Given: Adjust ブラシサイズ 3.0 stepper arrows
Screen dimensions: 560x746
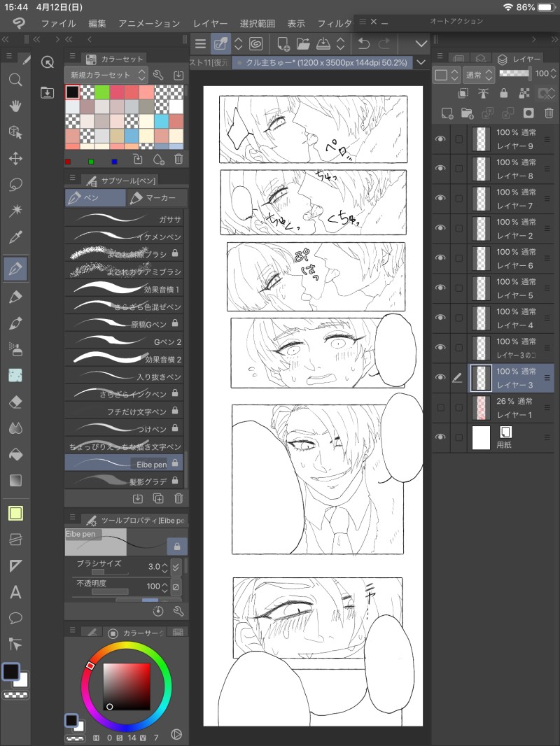Looking at the screenshot, I should click(x=164, y=567).
